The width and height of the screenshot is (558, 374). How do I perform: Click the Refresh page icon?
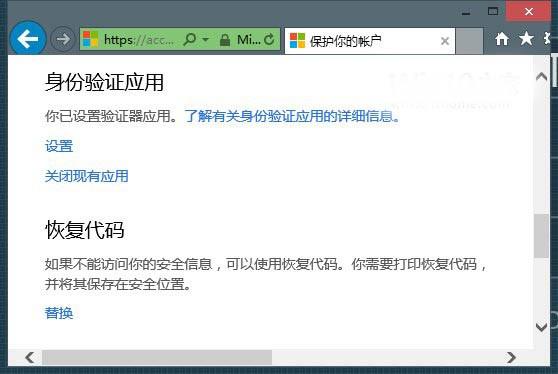pos(269,39)
